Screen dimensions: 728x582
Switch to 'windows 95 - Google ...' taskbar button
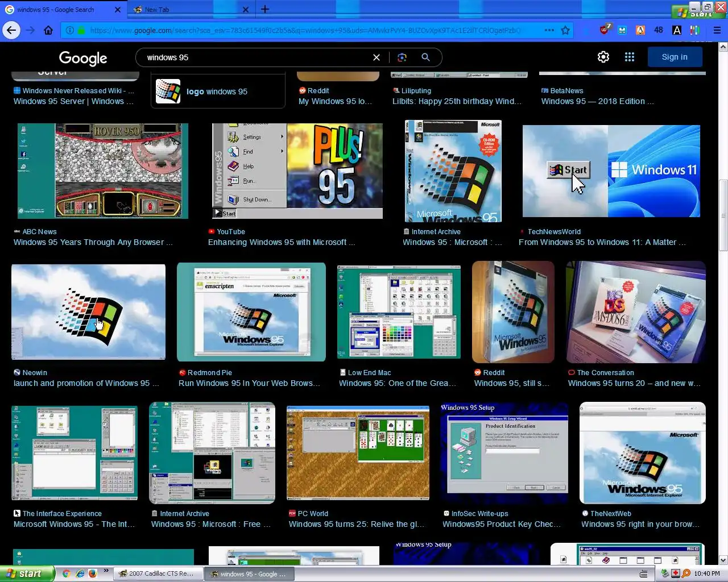pos(248,573)
